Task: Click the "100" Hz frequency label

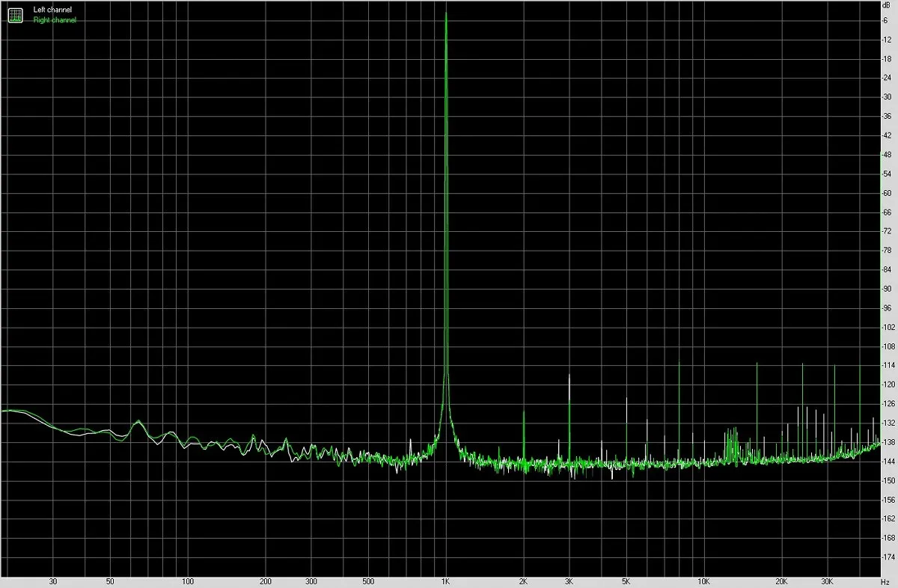Action: pos(188,581)
